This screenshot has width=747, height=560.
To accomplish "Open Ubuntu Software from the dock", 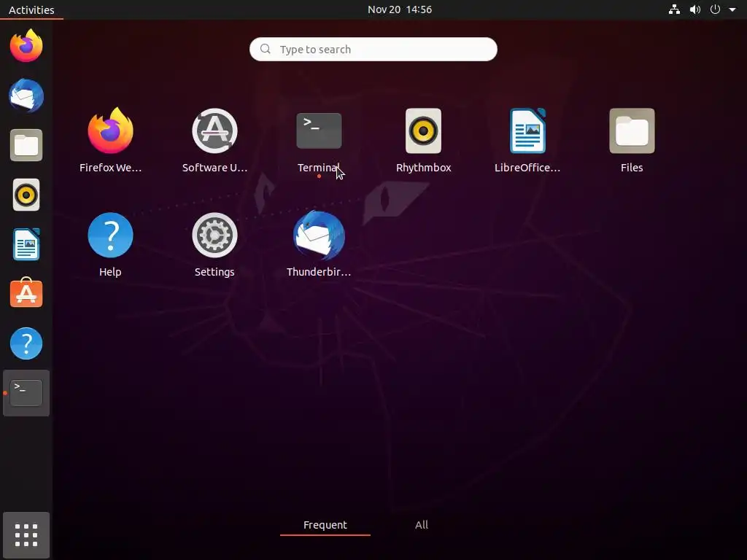I will tap(26, 293).
